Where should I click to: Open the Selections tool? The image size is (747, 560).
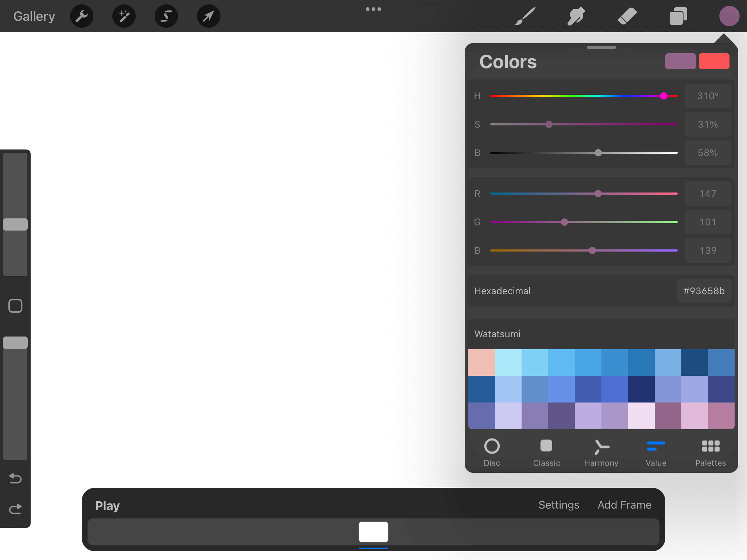point(166,16)
